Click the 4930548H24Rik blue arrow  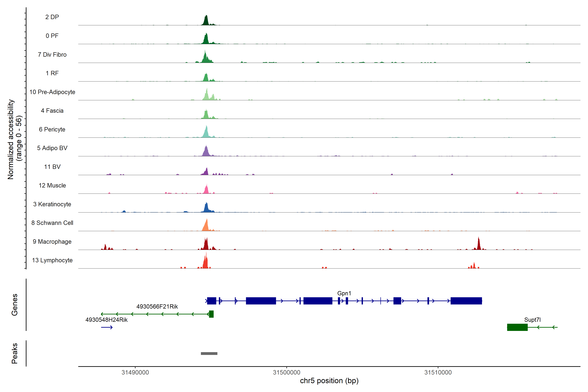[x=107, y=327]
